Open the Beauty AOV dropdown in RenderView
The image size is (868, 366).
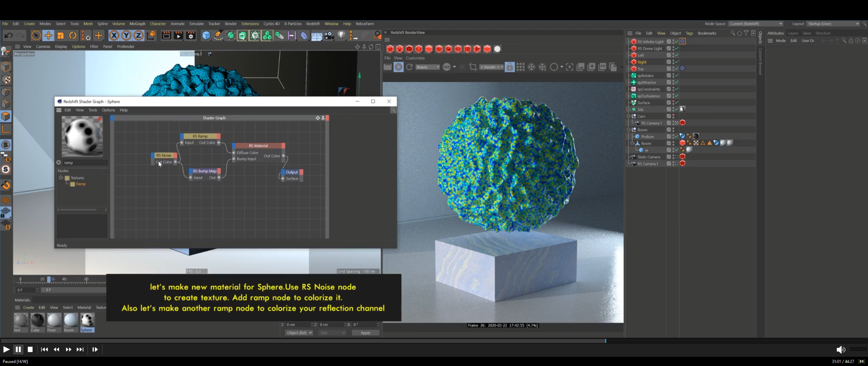(x=427, y=67)
